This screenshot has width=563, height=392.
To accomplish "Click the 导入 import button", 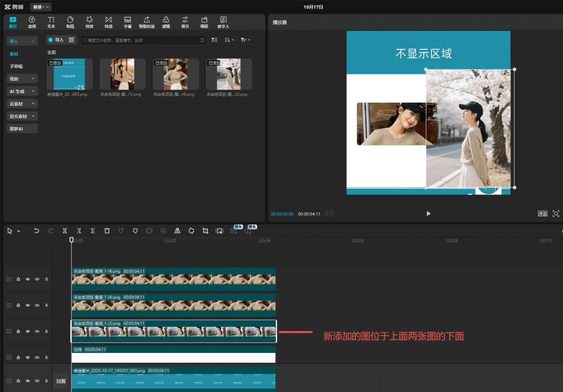I will (x=56, y=40).
